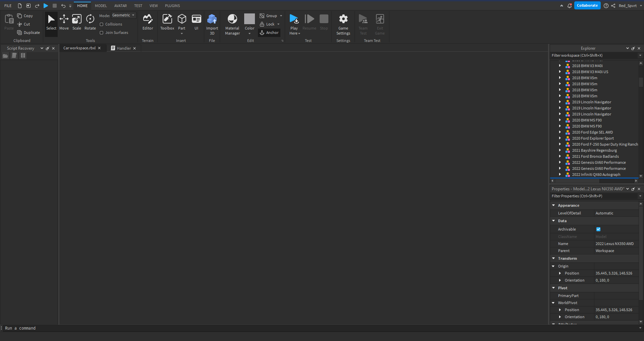
Task: Click the Color swatch button
Action: [250, 19]
